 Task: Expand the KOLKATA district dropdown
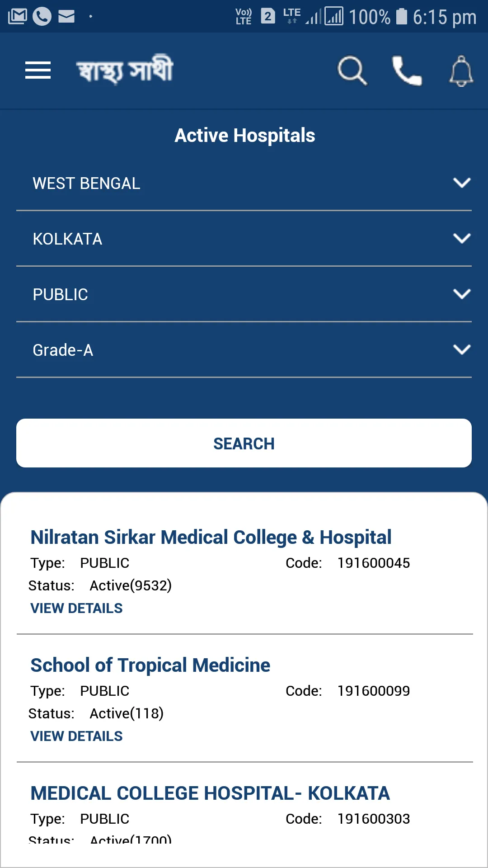point(244,239)
